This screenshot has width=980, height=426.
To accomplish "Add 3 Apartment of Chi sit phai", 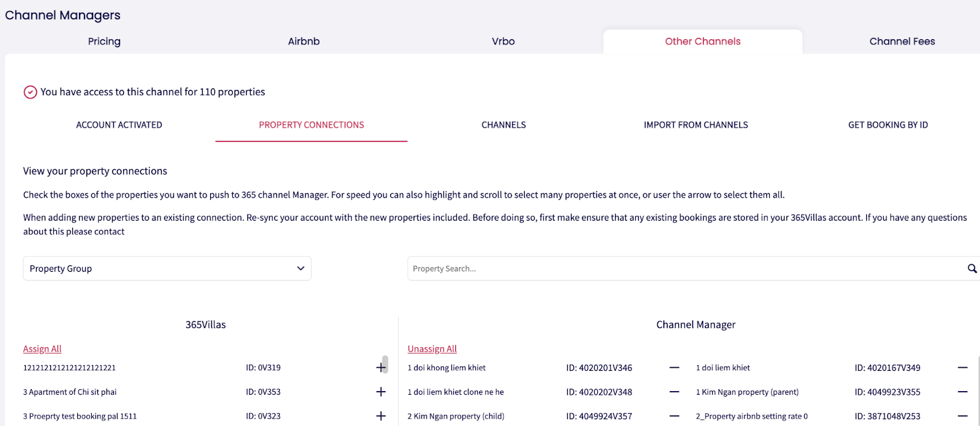I will (381, 392).
